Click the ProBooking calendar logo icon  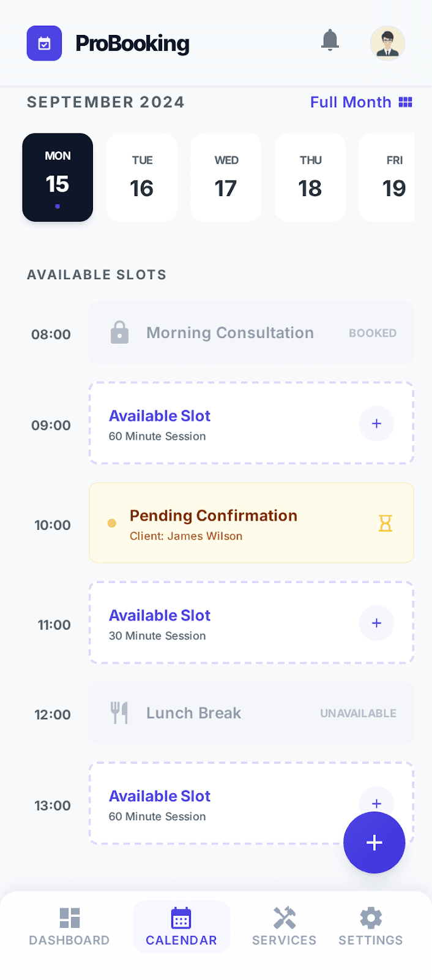coord(44,43)
